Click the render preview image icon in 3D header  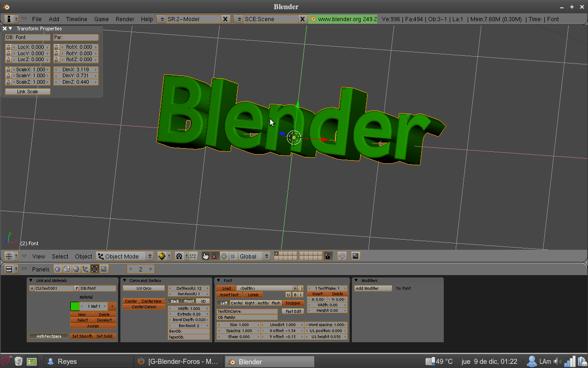[x=355, y=256]
